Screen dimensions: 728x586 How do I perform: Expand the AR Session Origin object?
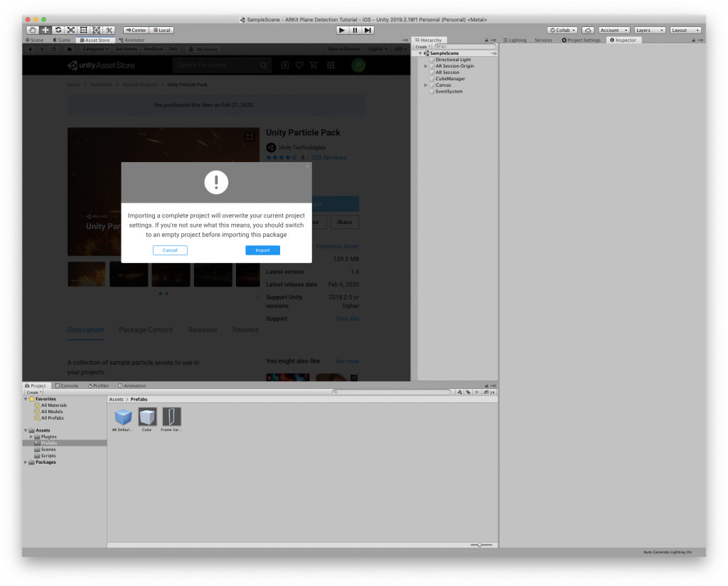426,66
